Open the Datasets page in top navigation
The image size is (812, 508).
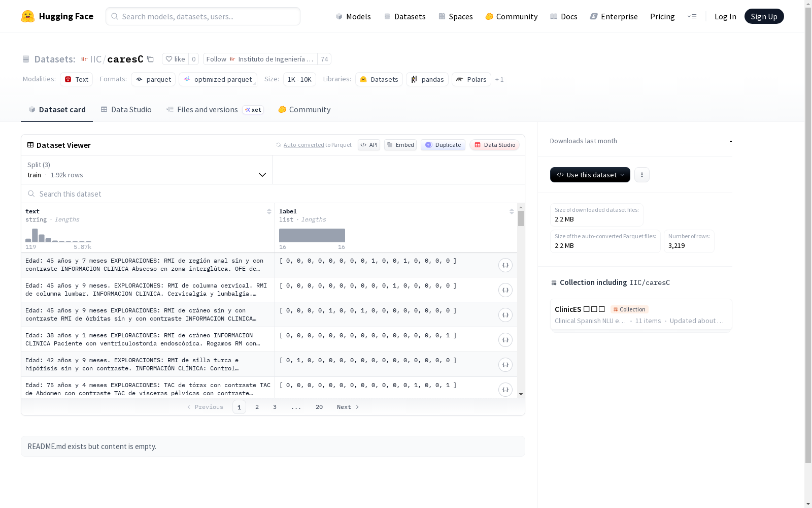pos(404,16)
